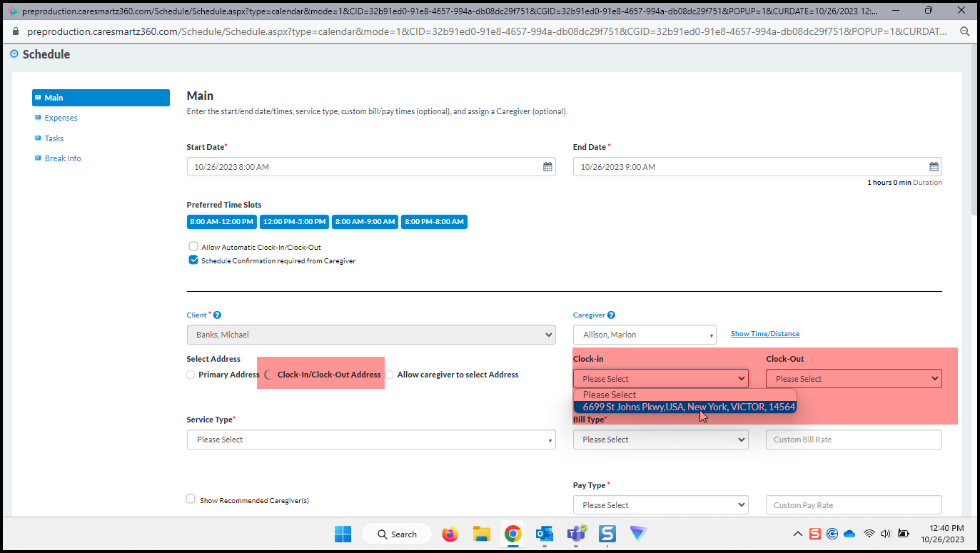Switch to the Expenses tab

click(x=61, y=118)
